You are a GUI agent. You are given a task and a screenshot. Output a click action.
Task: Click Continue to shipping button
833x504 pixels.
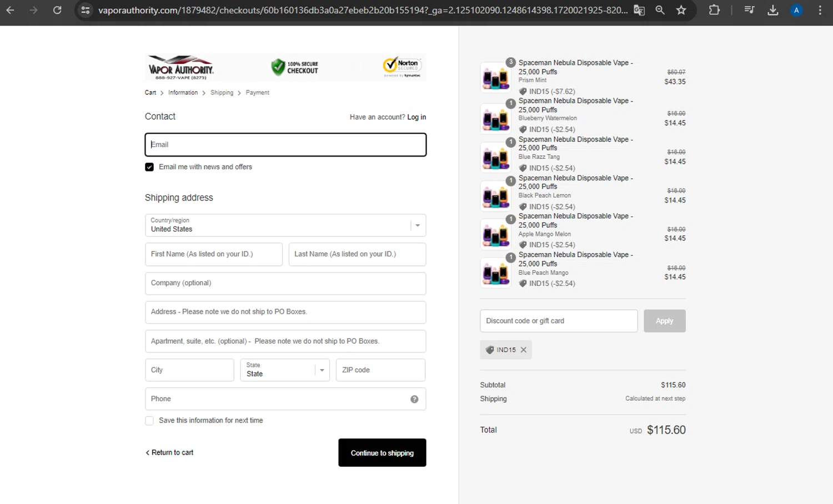[382, 453]
